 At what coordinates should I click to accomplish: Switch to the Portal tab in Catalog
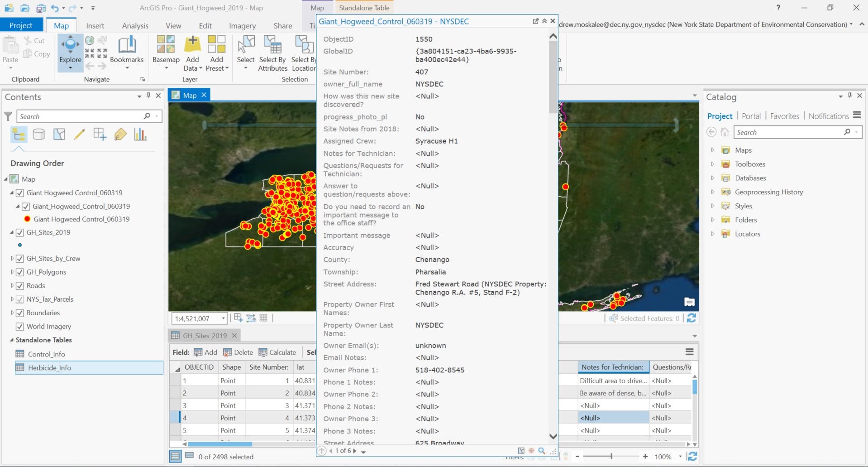click(x=751, y=116)
